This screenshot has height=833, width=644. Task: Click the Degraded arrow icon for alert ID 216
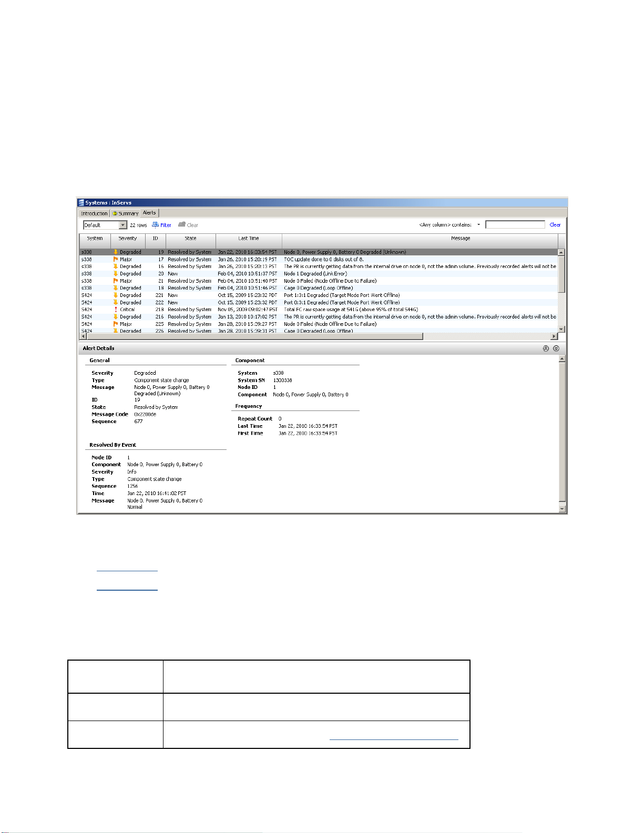(116, 317)
